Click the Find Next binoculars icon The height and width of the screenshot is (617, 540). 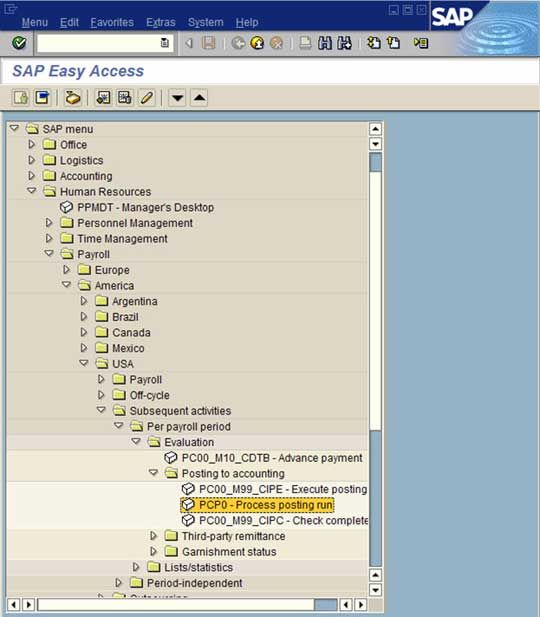(x=344, y=42)
